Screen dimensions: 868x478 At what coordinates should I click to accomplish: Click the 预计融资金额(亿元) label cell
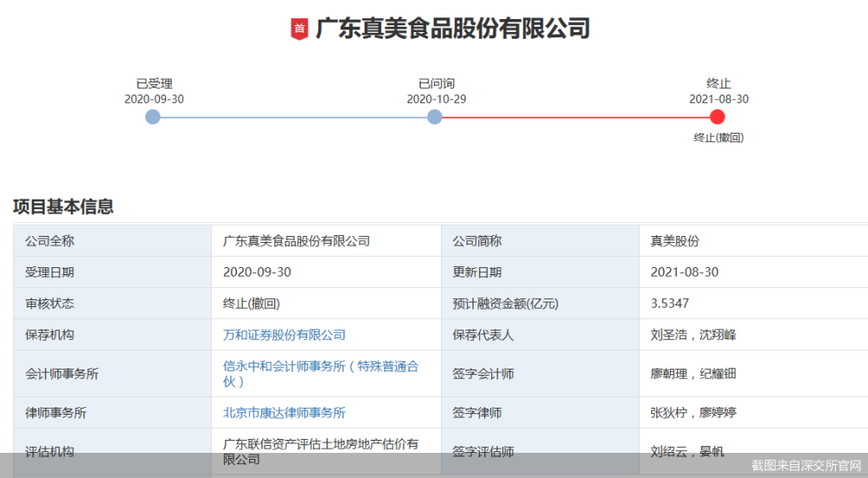click(540, 303)
